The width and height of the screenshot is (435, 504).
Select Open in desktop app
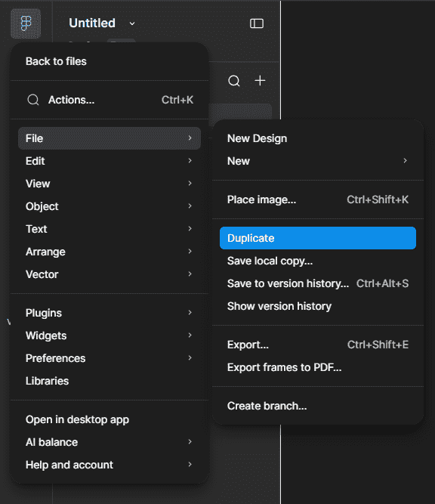coord(110,419)
